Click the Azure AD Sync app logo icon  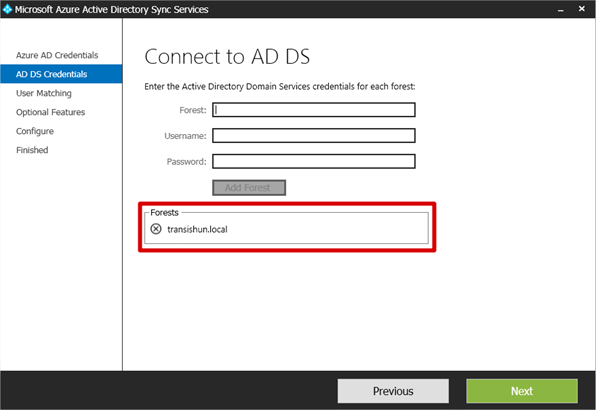7,9
